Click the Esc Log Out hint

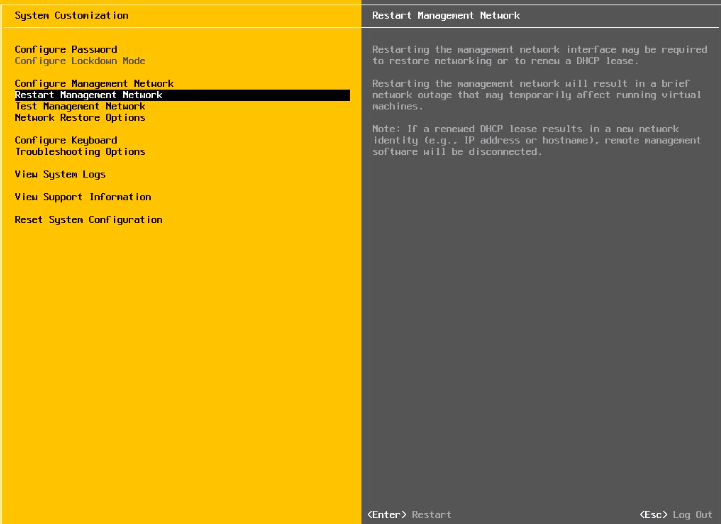[x=675, y=515]
